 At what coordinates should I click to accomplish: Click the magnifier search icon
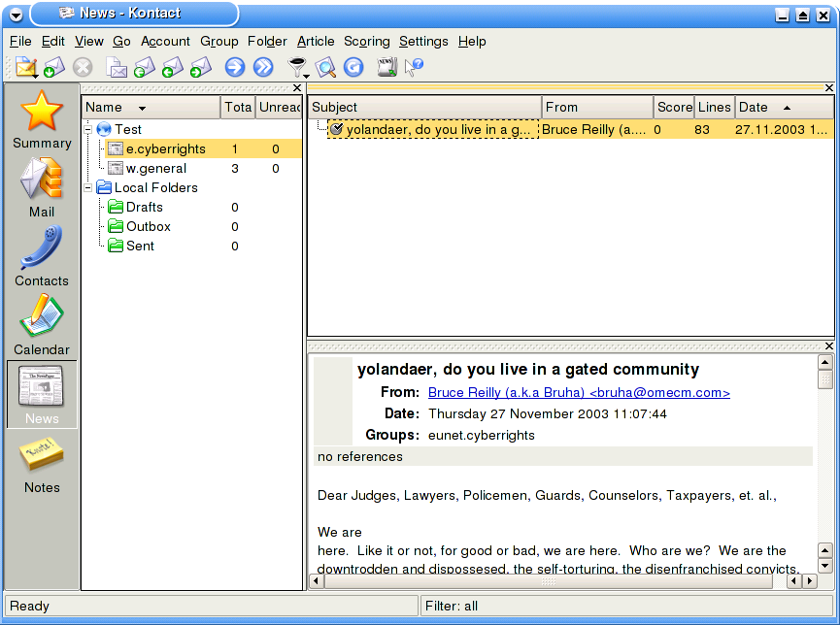[325, 67]
